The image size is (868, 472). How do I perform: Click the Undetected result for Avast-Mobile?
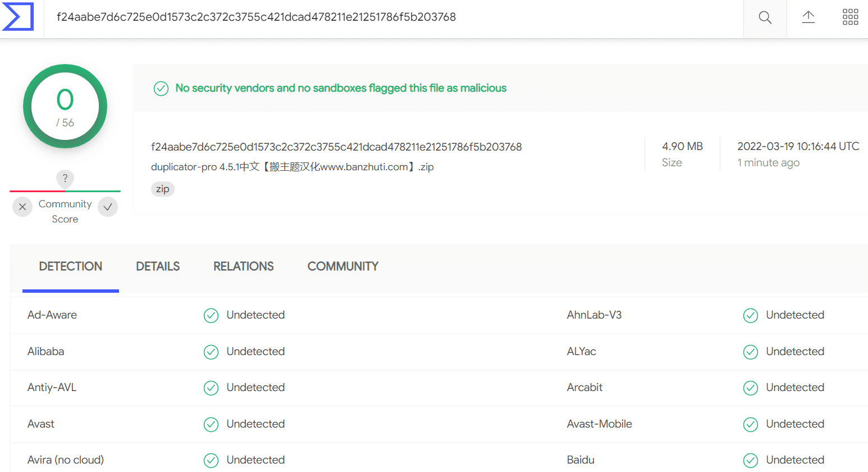click(795, 424)
